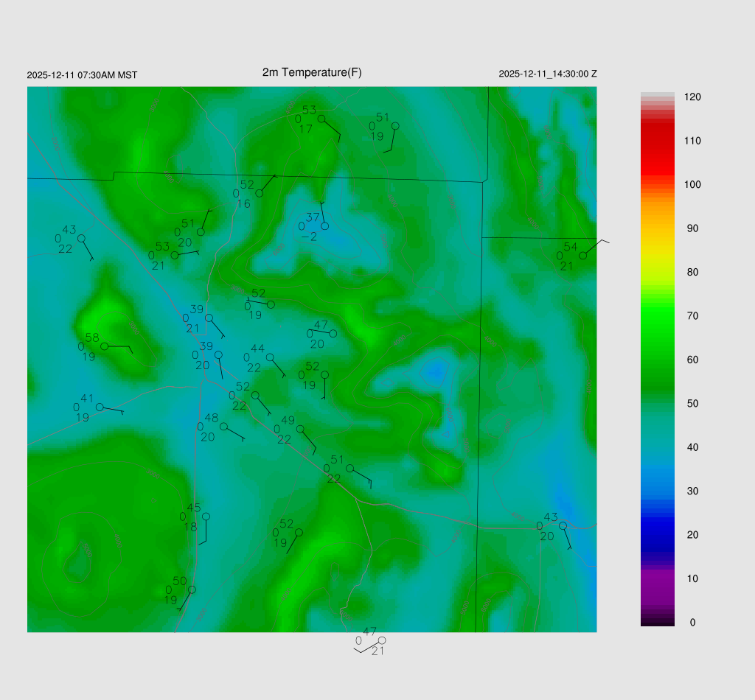The image size is (755, 700).
Task: Click the station circle reading 58 degrees
Action: coord(105,346)
